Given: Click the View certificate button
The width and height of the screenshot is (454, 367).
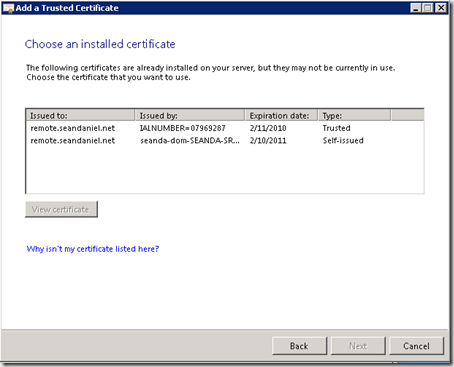Looking at the screenshot, I should (61, 209).
